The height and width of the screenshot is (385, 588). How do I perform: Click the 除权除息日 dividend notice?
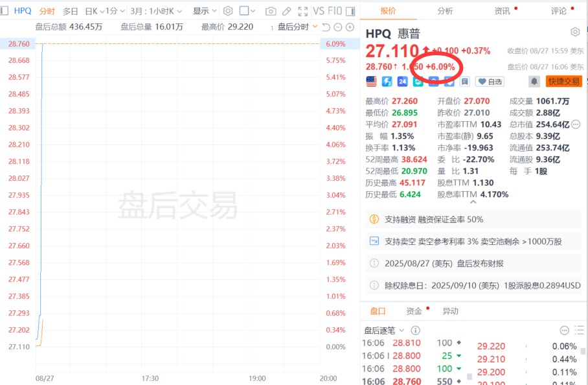tap(473, 286)
